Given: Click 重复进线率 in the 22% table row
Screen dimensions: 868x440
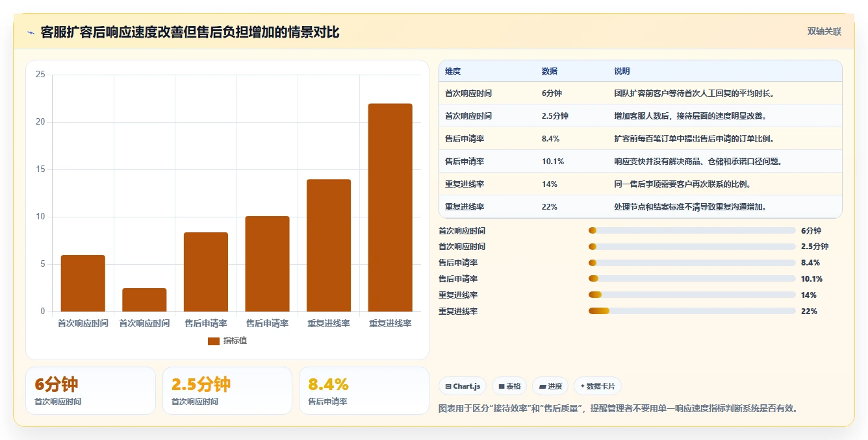Looking at the screenshot, I should (x=465, y=207).
